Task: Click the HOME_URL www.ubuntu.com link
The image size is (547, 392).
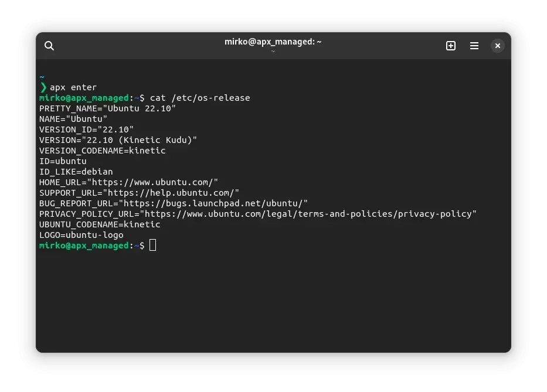Action: pos(152,182)
